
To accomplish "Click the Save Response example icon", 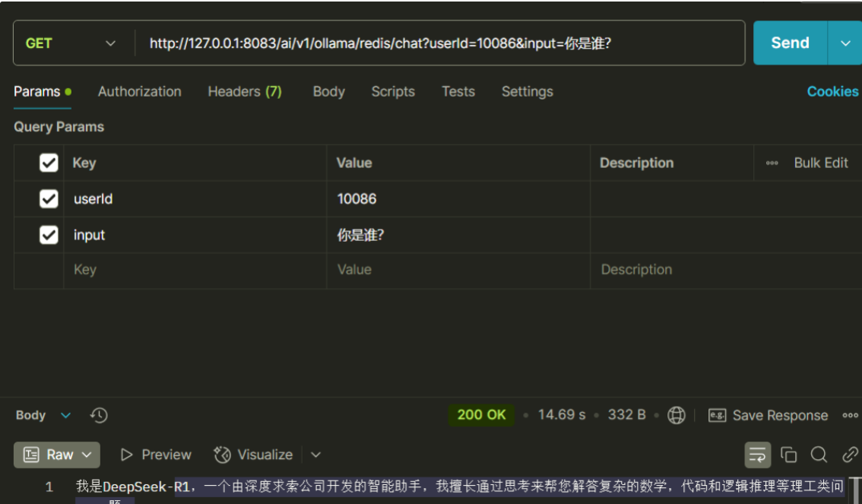I will tap(717, 415).
